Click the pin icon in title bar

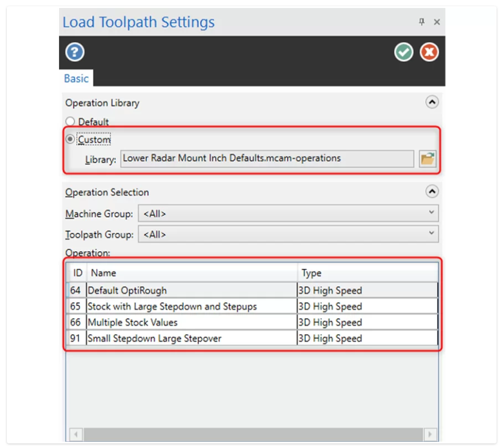click(422, 22)
